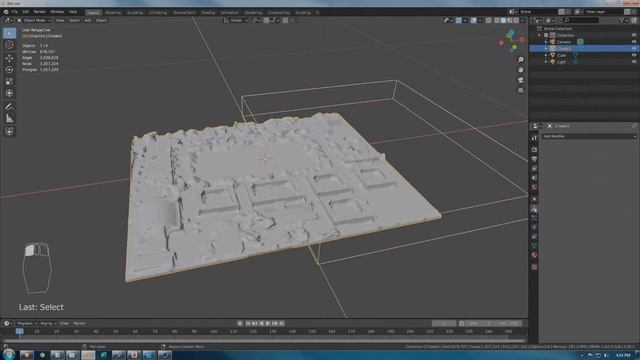Image resolution: width=640 pixels, height=360 pixels.
Task: Open the File menu
Action: click(x=15, y=12)
